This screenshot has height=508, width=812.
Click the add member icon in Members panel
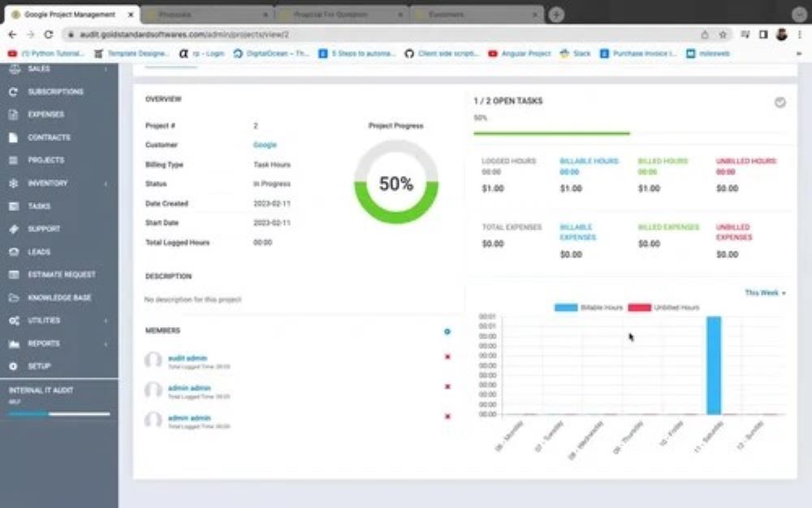coord(447,331)
